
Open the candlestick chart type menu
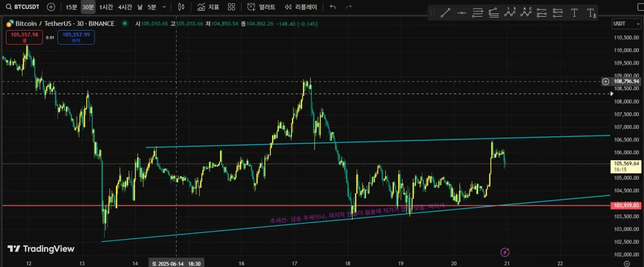(x=181, y=7)
